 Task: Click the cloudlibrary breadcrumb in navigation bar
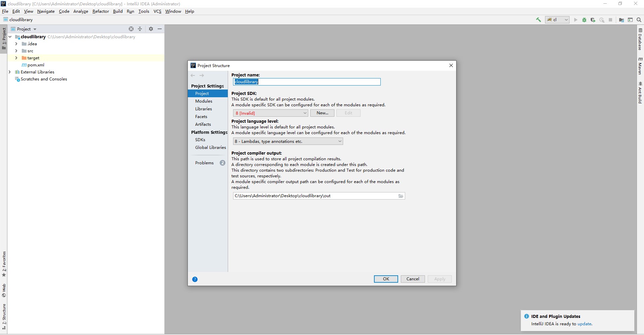pos(18,20)
